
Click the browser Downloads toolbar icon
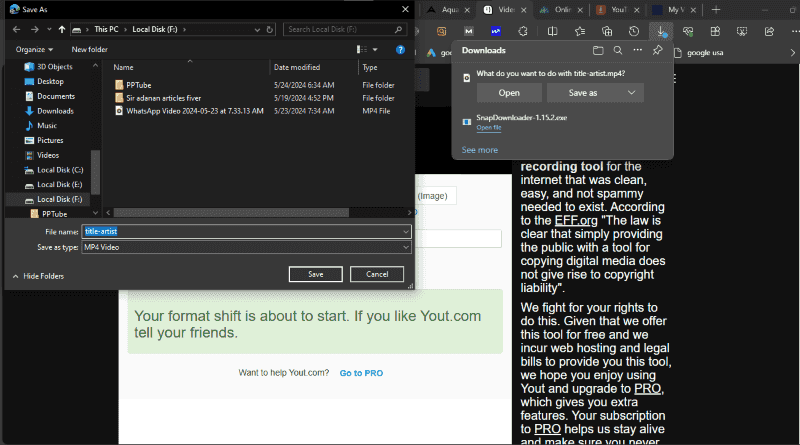pyautogui.click(x=661, y=31)
